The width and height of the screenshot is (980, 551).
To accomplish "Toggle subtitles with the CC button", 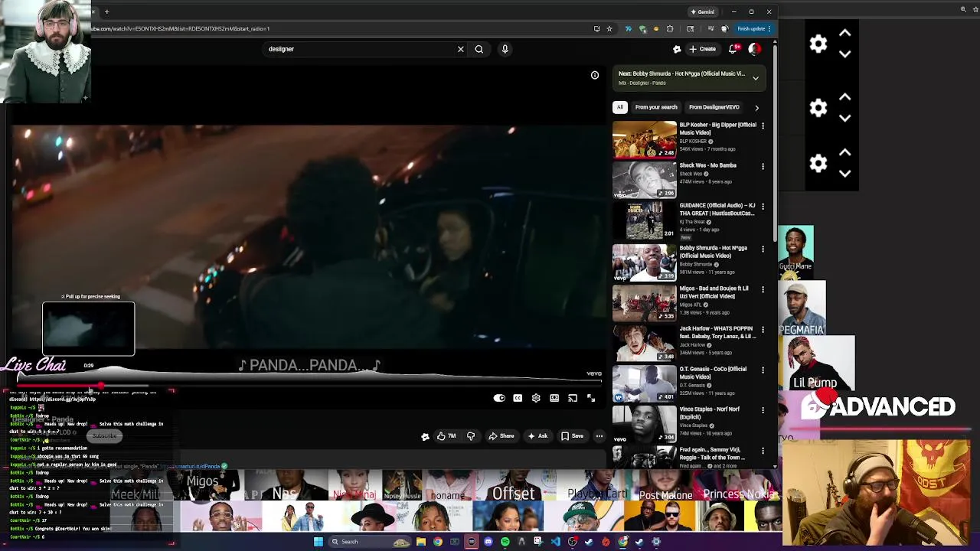I will click(x=518, y=398).
